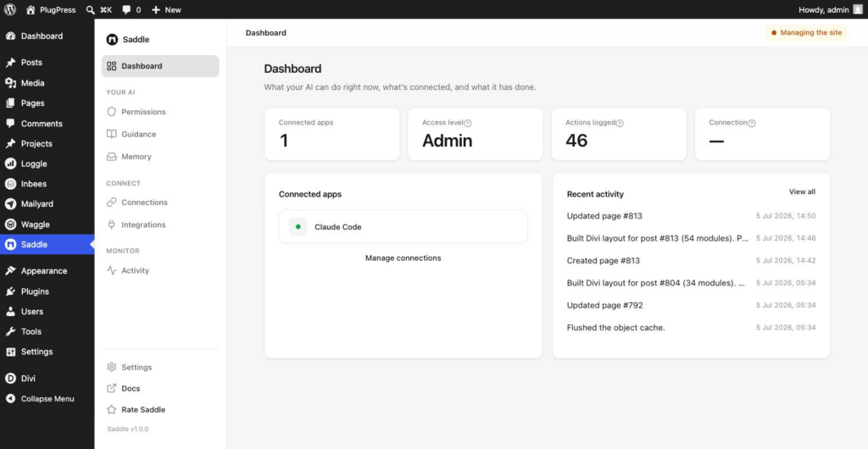Select Dashboard in the Saddle sidebar

coord(160,66)
